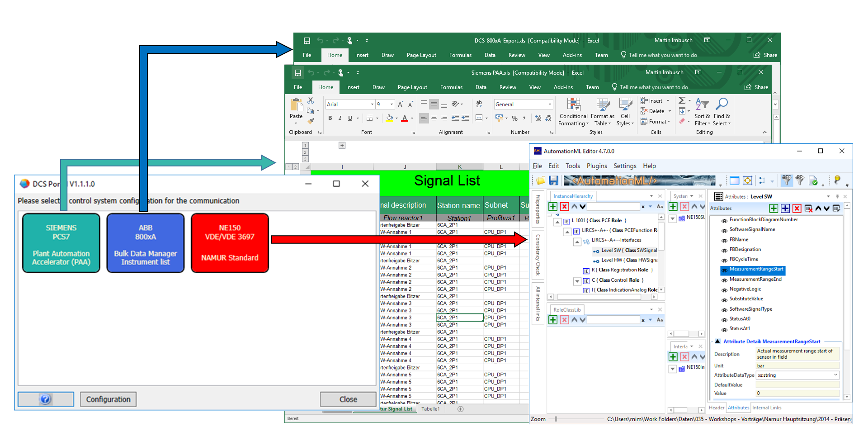Toggle the REF filter in AutomationML toolbar
868x427 pixels.
[787, 180]
